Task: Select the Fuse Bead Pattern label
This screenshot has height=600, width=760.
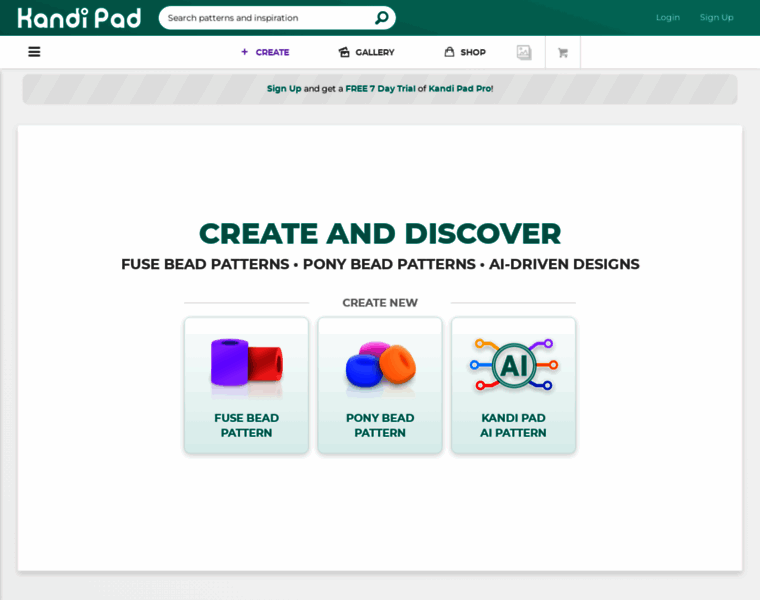Action: pyautogui.click(x=246, y=425)
